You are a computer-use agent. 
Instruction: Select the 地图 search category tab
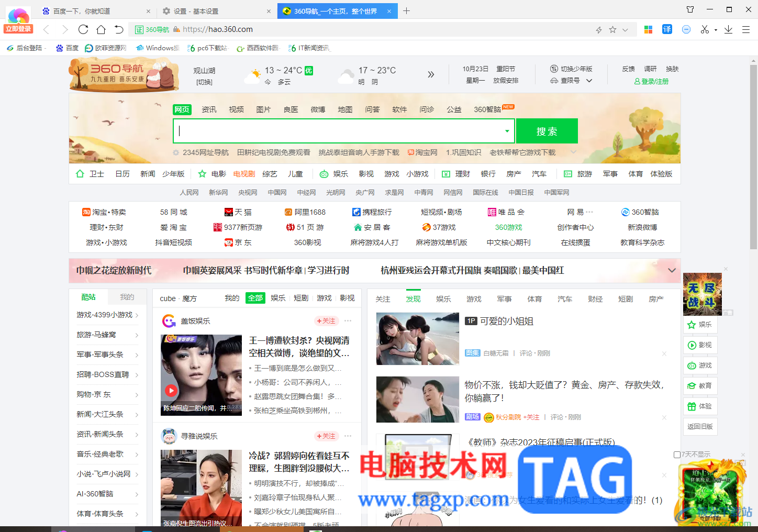click(x=345, y=109)
